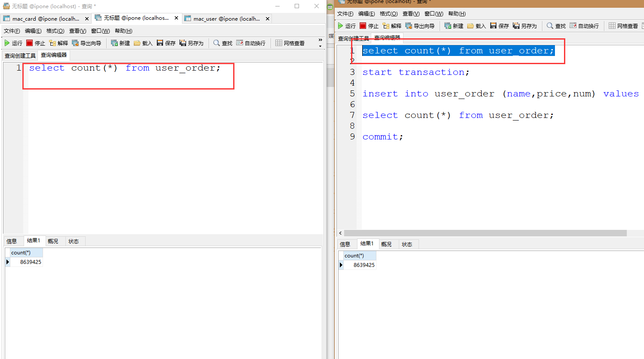The image size is (644, 359).
Task: Open 文件(F) menu in right window
Action: [x=345, y=14]
